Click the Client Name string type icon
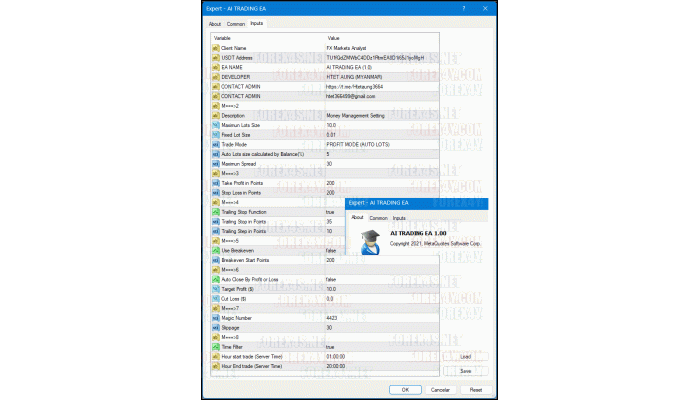 [215, 48]
